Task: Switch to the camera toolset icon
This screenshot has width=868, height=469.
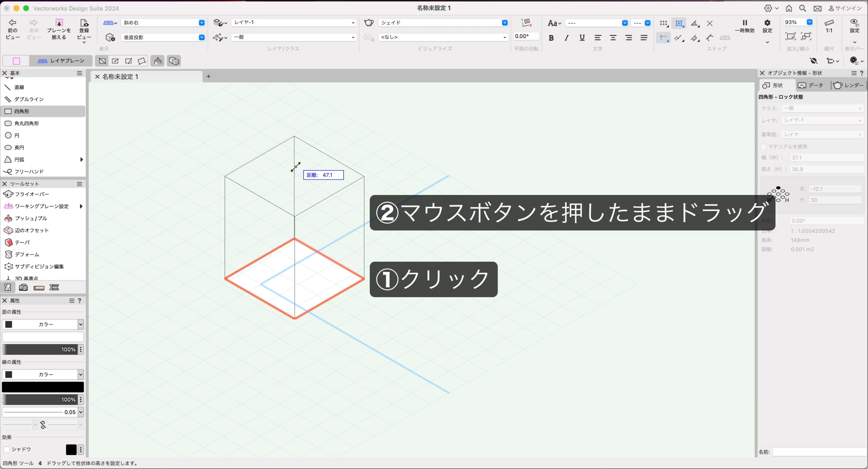Action: coord(23,288)
